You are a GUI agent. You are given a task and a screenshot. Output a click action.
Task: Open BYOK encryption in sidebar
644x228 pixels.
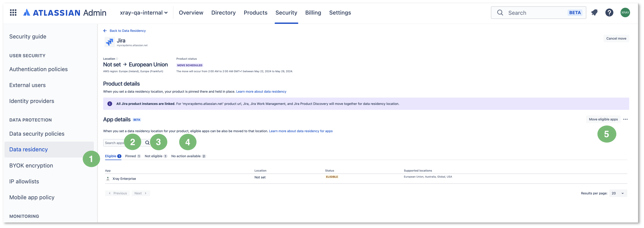pos(31,165)
